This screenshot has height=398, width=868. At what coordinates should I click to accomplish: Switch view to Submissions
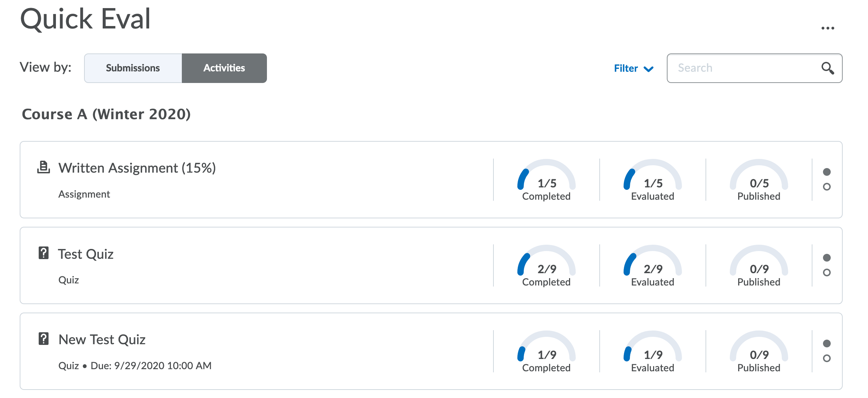tap(133, 68)
